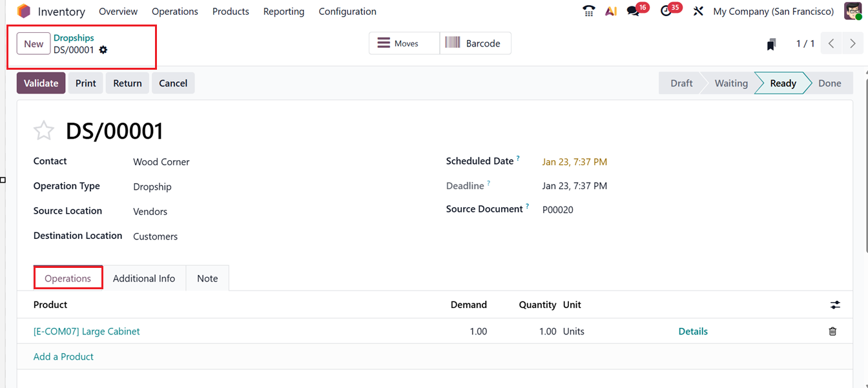Open the phone dialer icon
The height and width of the screenshot is (388, 868).
pos(588,11)
